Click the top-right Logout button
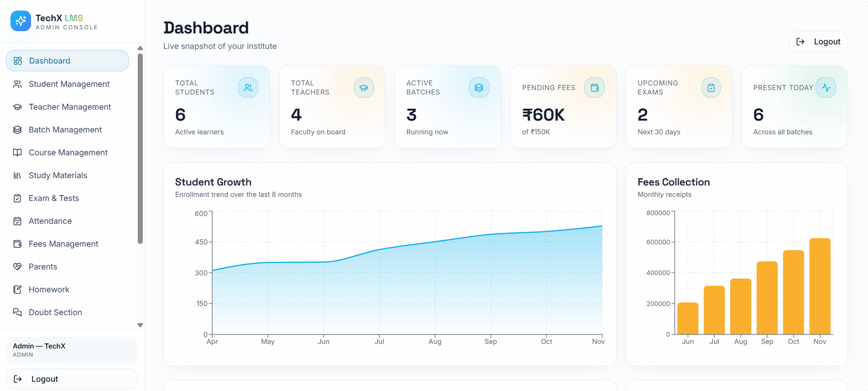This screenshot has height=391, width=868. pos(818,42)
